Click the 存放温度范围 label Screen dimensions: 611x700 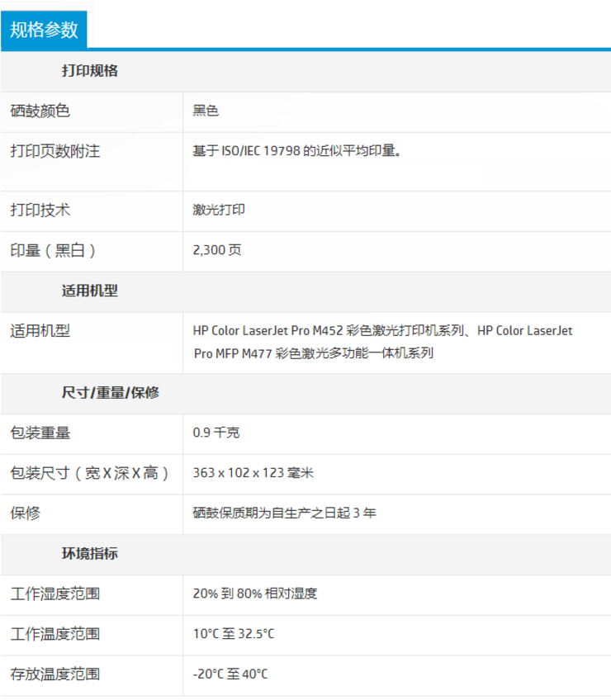[55, 674]
